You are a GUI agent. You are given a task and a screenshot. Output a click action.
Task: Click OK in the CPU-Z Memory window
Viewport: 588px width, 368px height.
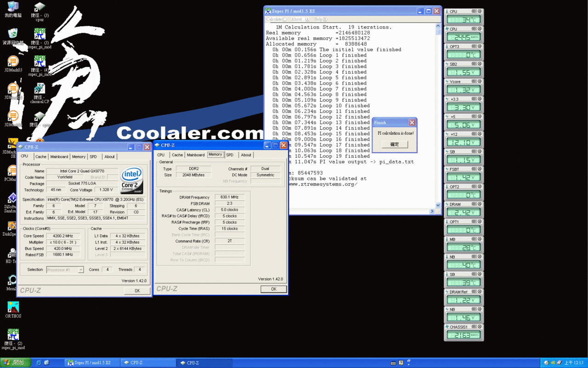tap(273, 289)
